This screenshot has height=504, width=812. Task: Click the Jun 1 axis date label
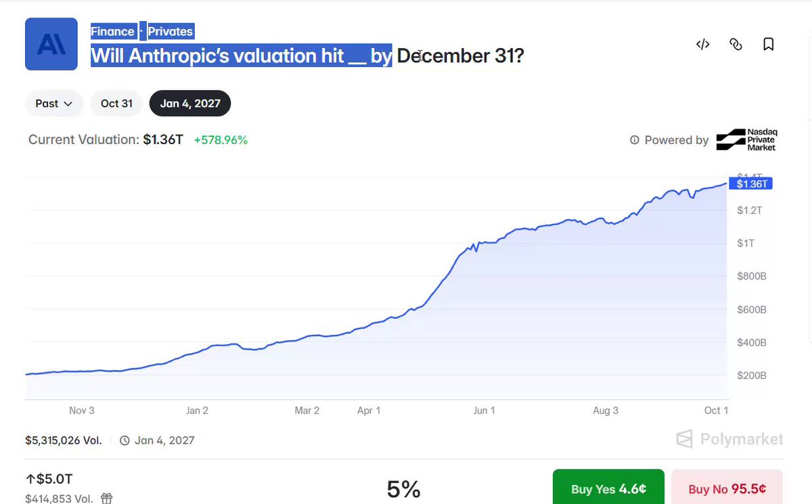484,411
